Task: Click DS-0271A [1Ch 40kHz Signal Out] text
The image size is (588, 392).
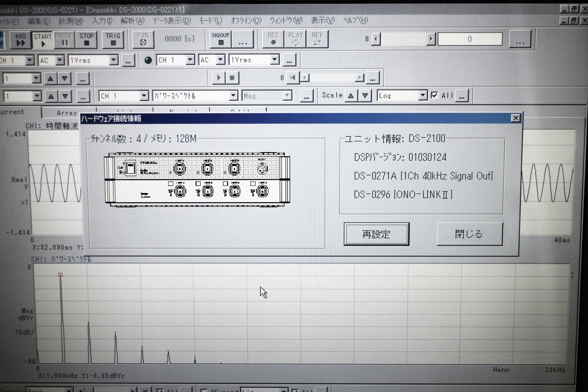Action: click(x=423, y=176)
